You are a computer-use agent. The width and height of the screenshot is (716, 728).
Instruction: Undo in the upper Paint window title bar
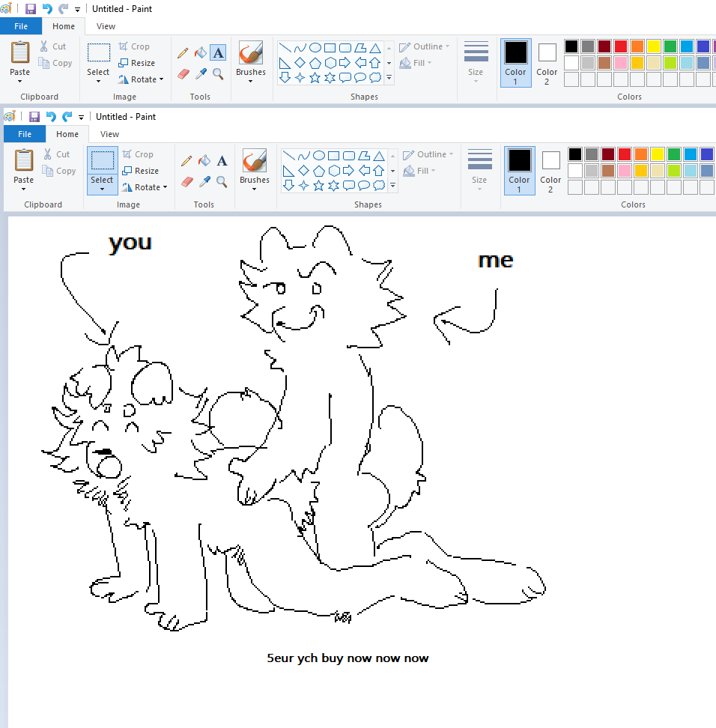click(47, 9)
